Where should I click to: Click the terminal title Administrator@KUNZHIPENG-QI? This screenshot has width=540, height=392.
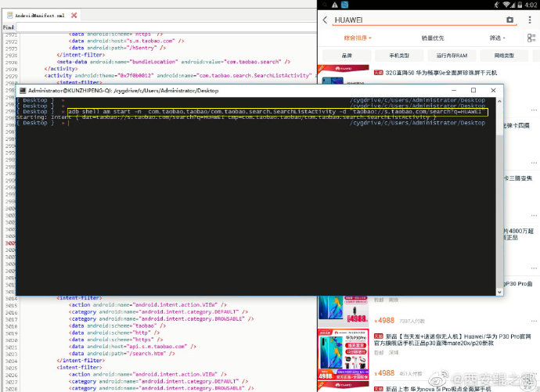tap(123, 91)
